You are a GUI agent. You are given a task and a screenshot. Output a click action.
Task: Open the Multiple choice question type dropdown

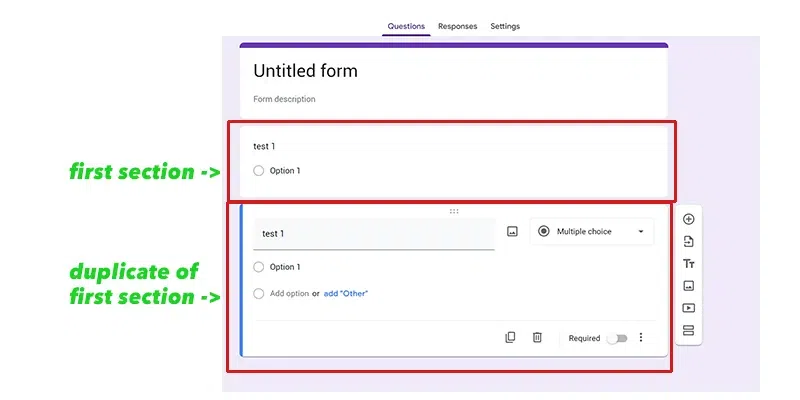(x=591, y=232)
